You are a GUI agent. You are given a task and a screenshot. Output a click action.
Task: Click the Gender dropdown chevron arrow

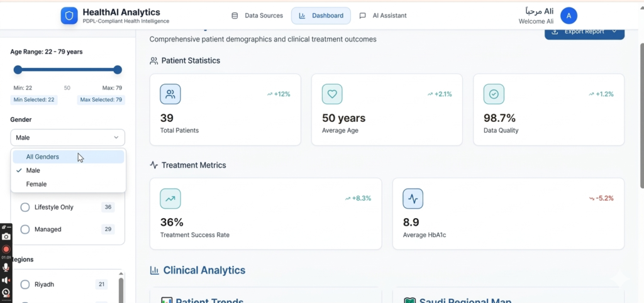(x=116, y=138)
